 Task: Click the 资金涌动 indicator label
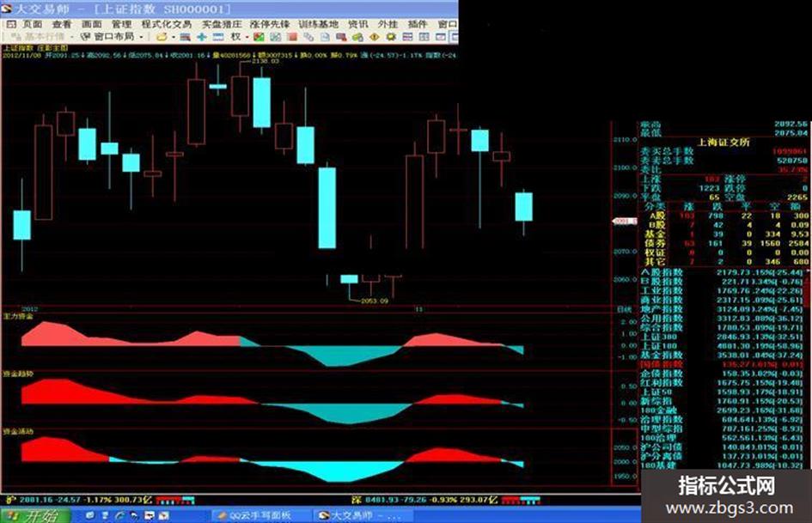pyautogui.click(x=18, y=431)
